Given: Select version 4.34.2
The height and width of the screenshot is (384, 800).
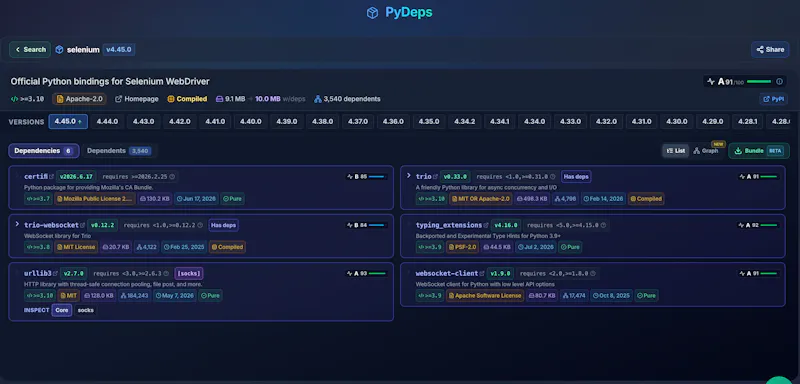Looking at the screenshot, I should pos(465,121).
